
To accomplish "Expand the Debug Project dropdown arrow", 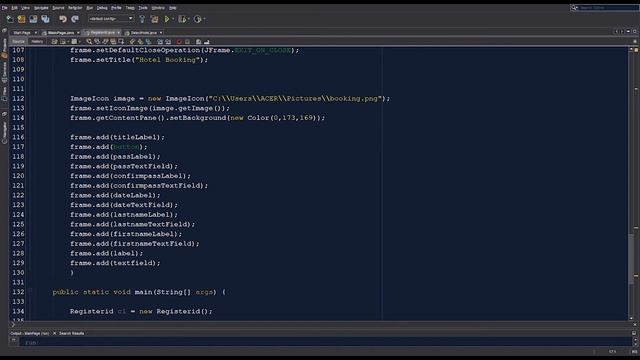I will coord(189,19).
